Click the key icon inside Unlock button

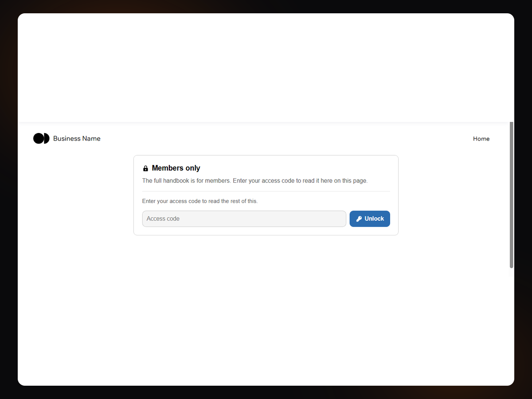(x=359, y=219)
